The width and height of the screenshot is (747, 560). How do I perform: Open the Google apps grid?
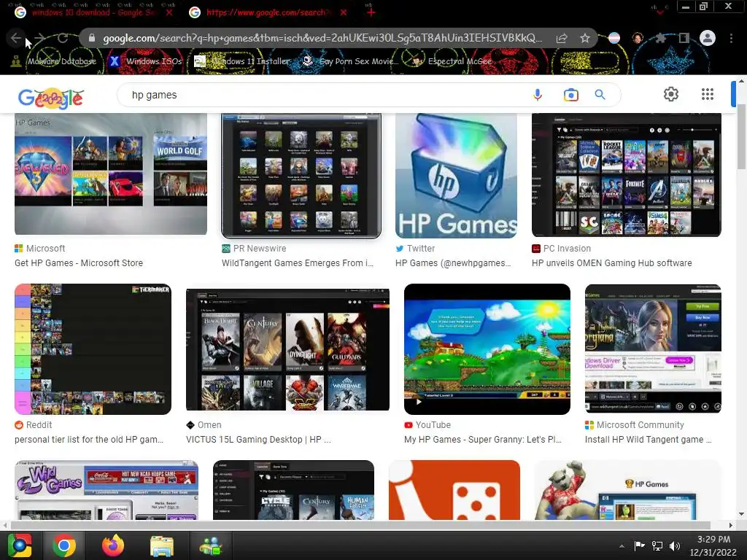point(708,94)
